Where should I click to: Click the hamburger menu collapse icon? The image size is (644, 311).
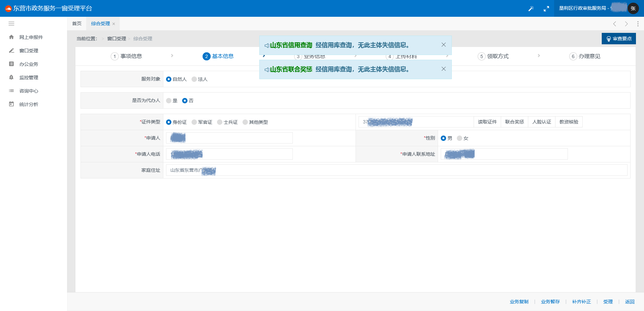11,24
